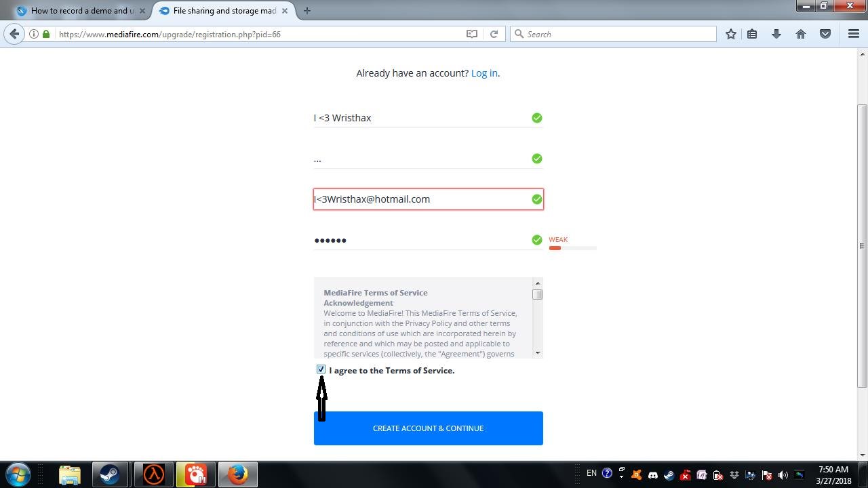Click the page vertical scrollbar thumb
This screenshot has width=868, height=488.
coord(863,245)
